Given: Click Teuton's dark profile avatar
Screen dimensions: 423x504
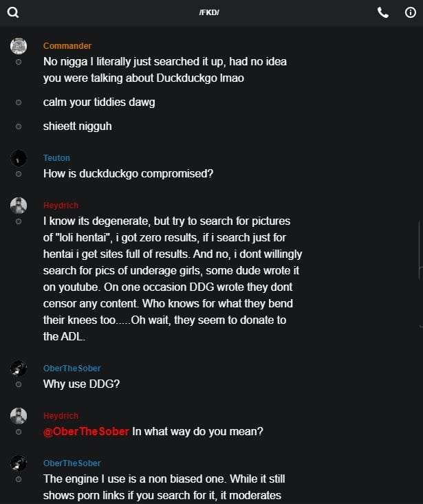Looking at the screenshot, I should pyautogui.click(x=19, y=158).
